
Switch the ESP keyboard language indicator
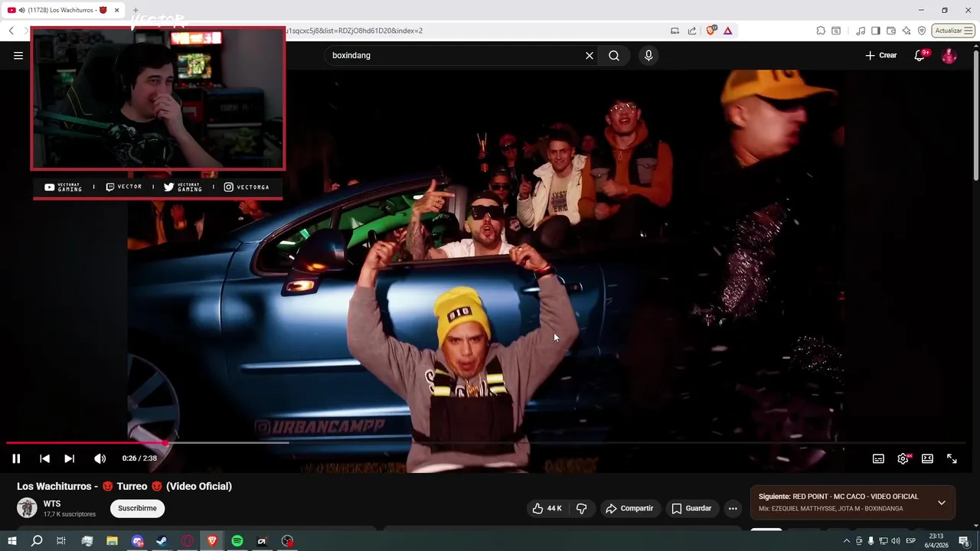click(x=911, y=541)
